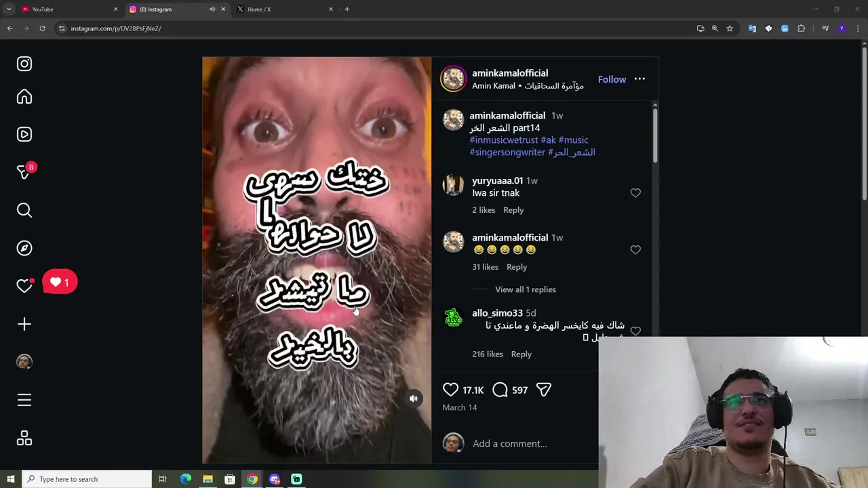This screenshot has width=868, height=488.
Task: Reply to allo_simo33's comment
Action: (x=521, y=354)
